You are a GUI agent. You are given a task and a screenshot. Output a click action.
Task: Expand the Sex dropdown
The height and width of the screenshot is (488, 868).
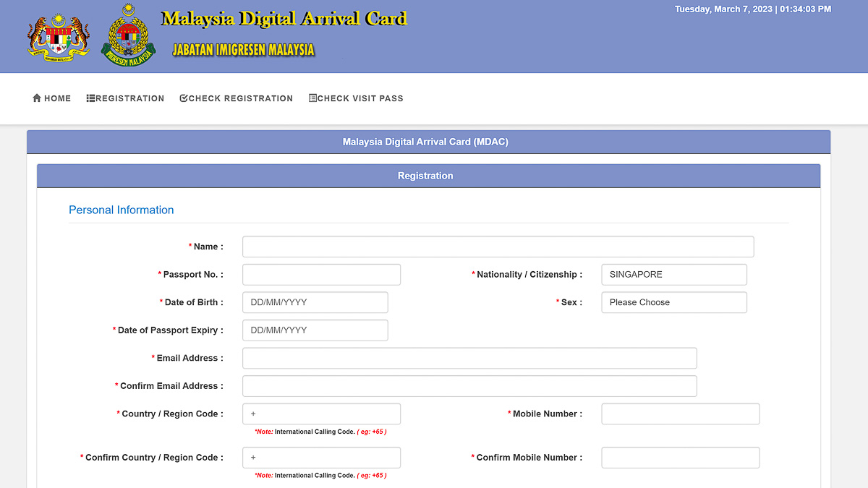click(x=673, y=302)
